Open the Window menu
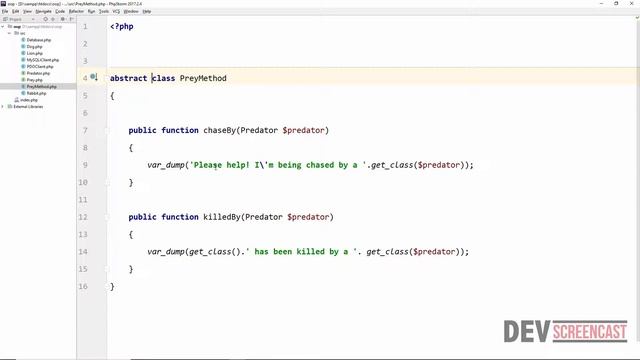 click(x=131, y=11)
